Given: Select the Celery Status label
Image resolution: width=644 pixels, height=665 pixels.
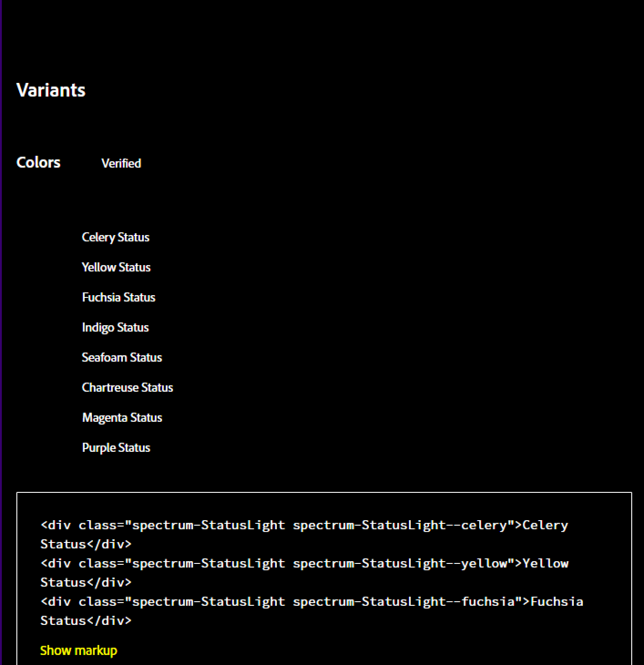Looking at the screenshot, I should [x=116, y=237].
